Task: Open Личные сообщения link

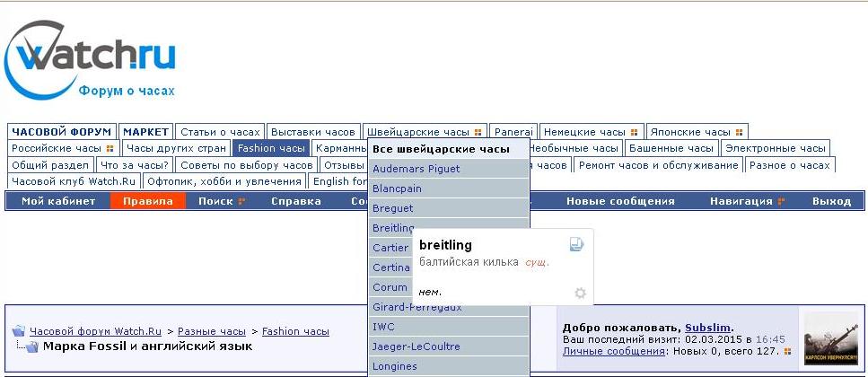Action: pos(613,351)
